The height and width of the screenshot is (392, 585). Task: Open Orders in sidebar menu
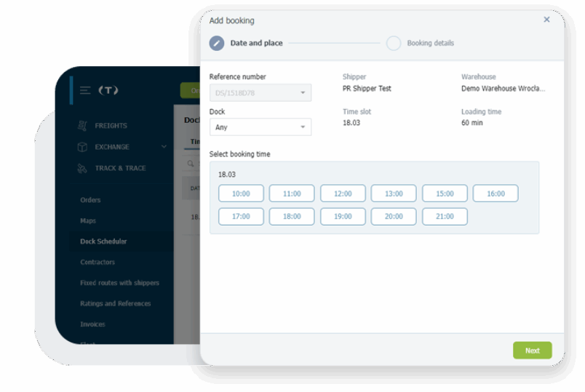(x=90, y=200)
